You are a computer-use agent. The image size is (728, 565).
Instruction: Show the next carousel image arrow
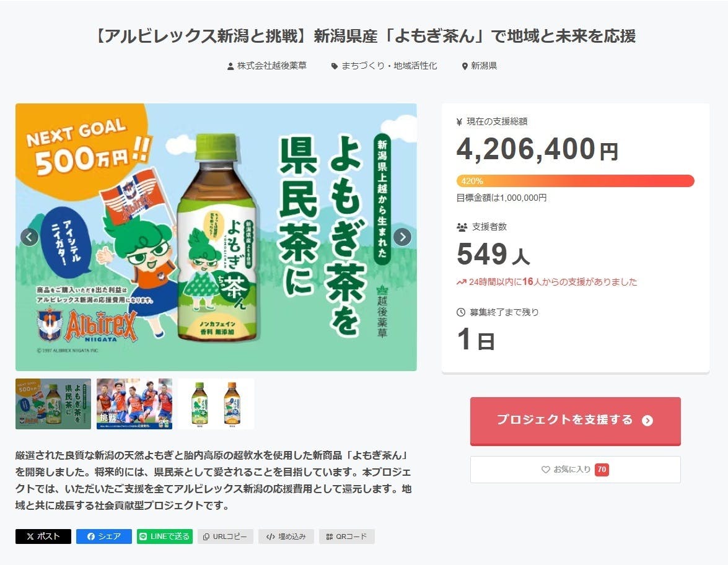pyautogui.click(x=402, y=237)
